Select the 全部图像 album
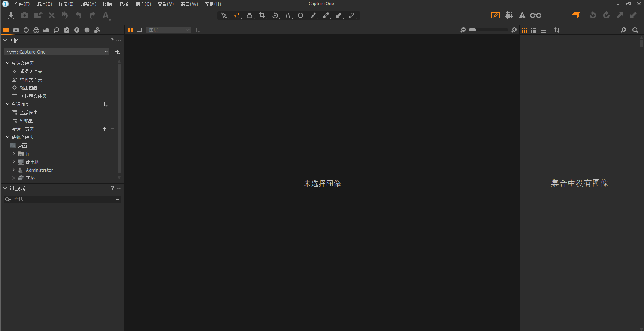Viewport: 644px width, 331px height. (x=28, y=112)
